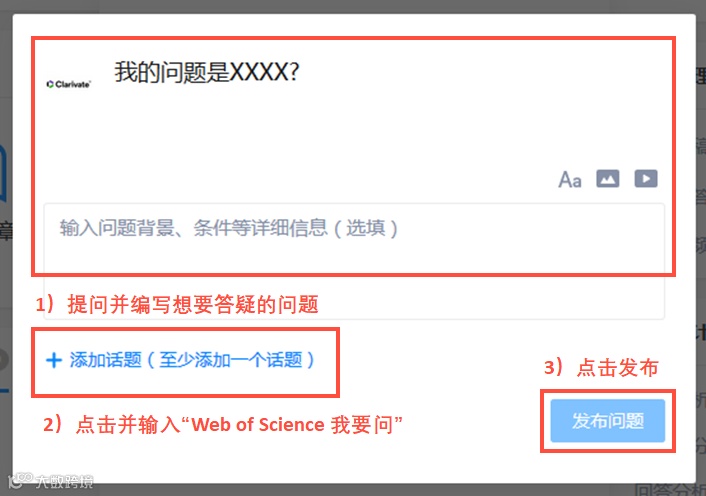This screenshot has width=706, height=496.
Task: Click the insert video icon
Action: tap(646, 179)
